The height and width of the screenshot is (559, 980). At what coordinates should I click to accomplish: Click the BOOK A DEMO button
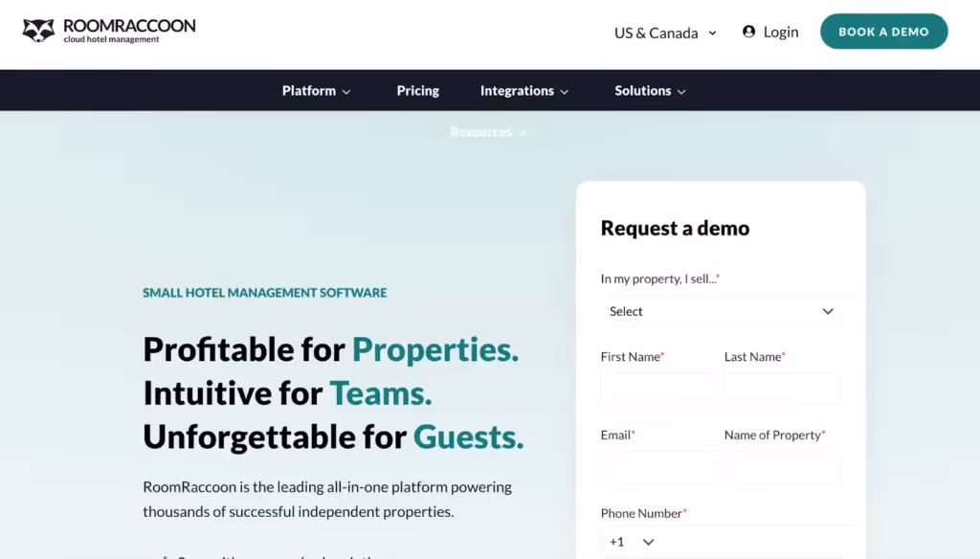[883, 31]
